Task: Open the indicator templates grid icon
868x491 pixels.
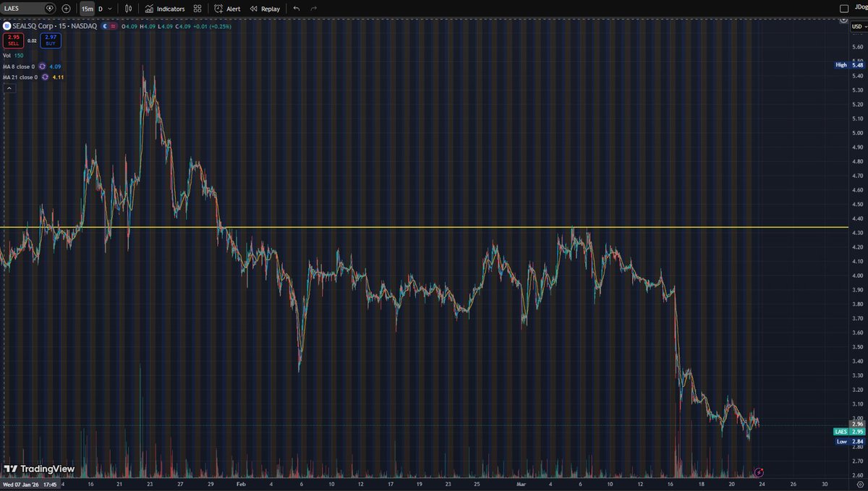Action: point(197,9)
